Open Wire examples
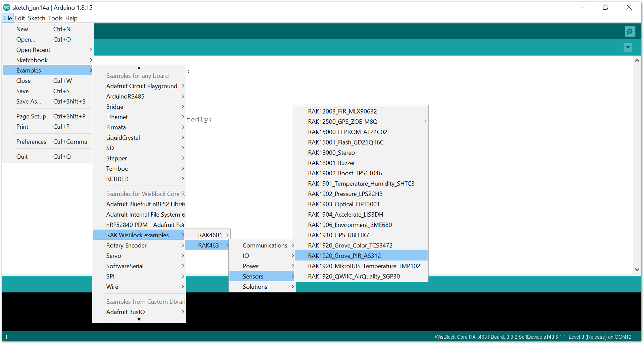 tap(139, 287)
